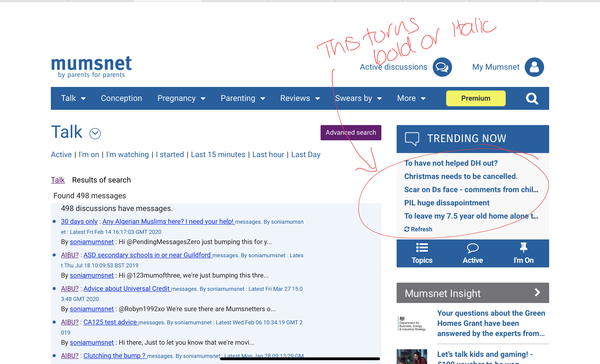600x364 pixels.
Task: Open the Active discussions speech bubble icon
Action: point(442,67)
